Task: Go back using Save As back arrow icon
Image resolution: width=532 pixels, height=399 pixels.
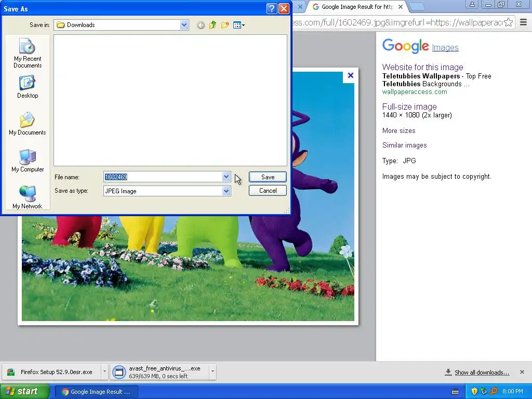Action: coord(201,25)
